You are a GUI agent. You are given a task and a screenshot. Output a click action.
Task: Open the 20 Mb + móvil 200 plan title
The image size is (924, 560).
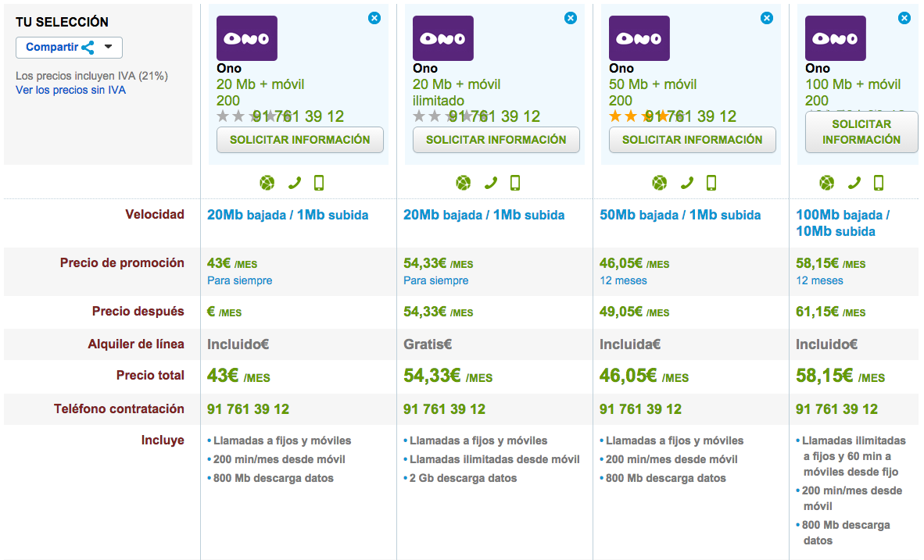click(x=260, y=92)
